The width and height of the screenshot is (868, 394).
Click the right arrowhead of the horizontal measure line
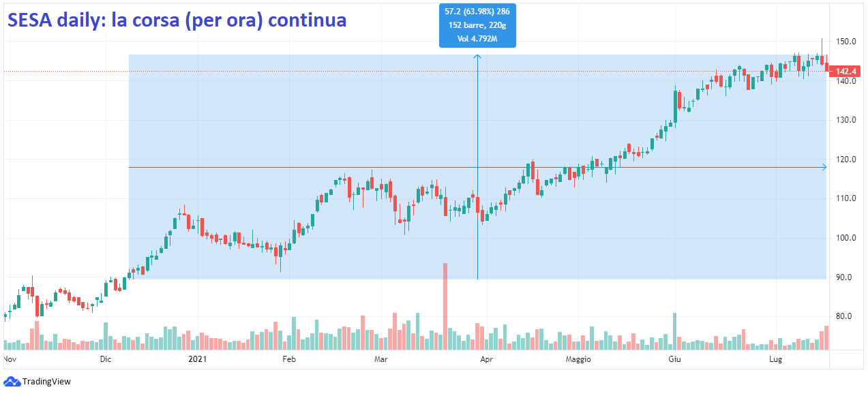(x=824, y=167)
